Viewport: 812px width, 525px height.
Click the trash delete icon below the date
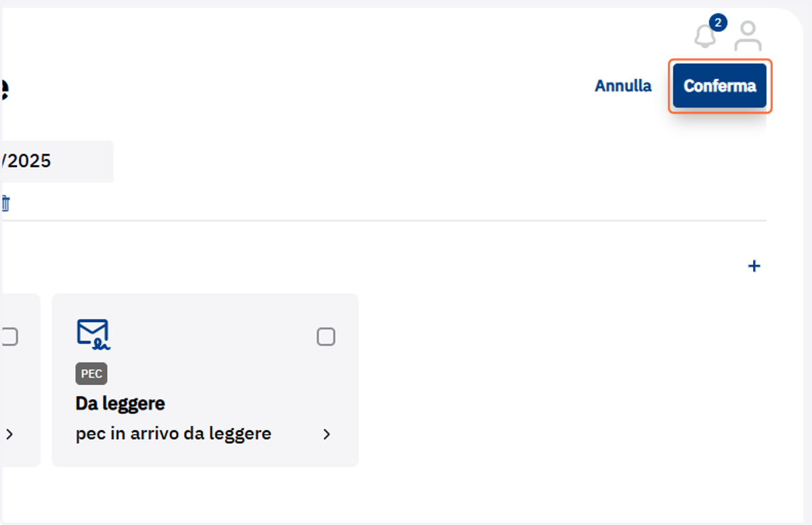coord(5,203)
